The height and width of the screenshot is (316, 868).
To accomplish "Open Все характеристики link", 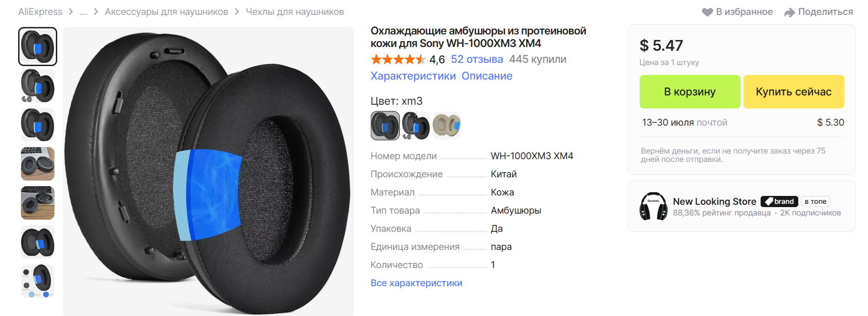I will coord(416,283).
